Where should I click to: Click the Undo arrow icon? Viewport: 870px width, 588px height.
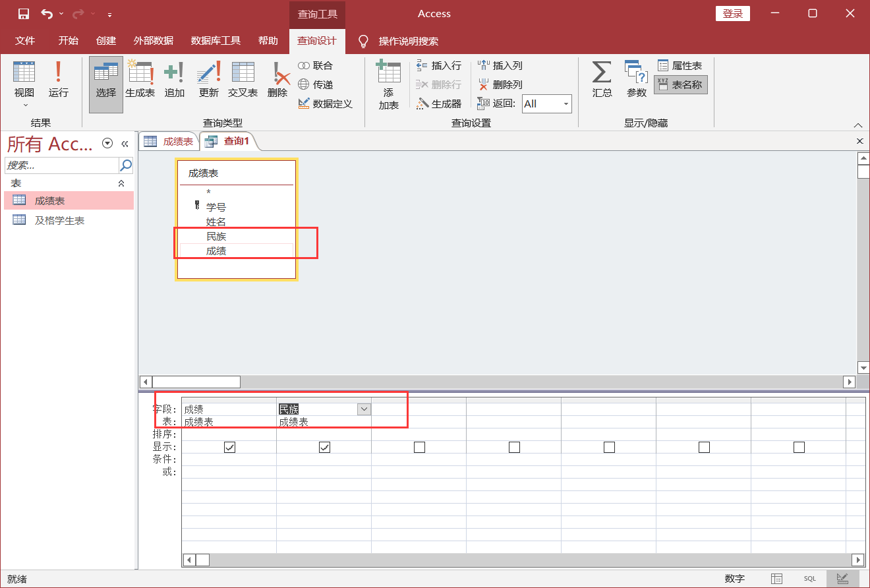[47, 14]
